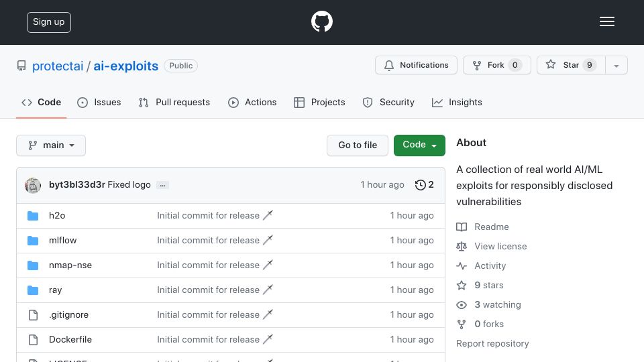Click '1 hour ago' in h2o row
Image resolution: width=644 pixels, height=362 pixels.
point(411,215)
